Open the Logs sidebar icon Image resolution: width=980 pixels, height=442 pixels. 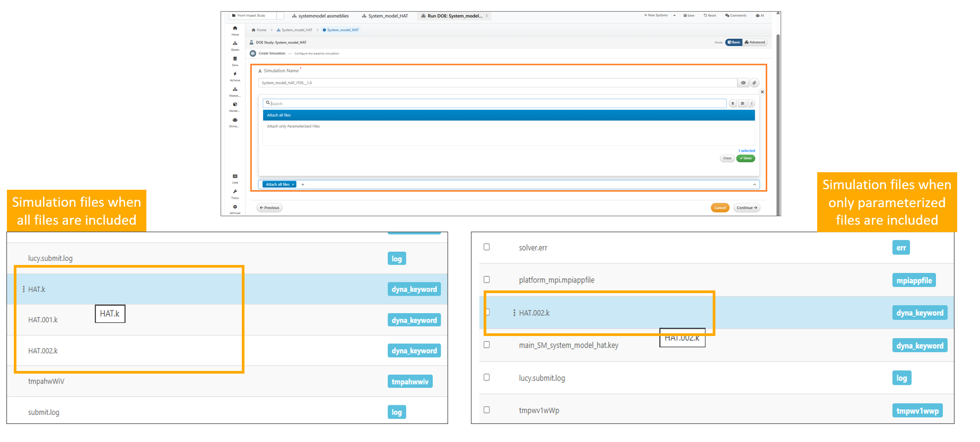click(x=235, y=176)
